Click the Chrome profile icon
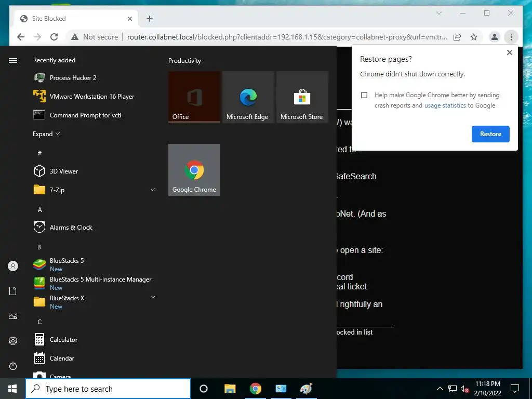Screen dimensions: 532x399 click(495, 37)
